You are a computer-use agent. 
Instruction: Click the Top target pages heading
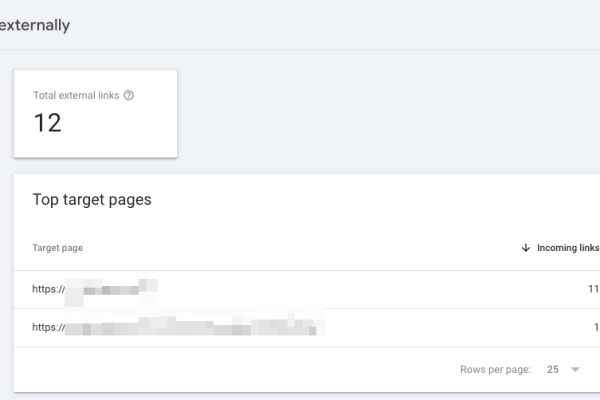click(92, 200)
